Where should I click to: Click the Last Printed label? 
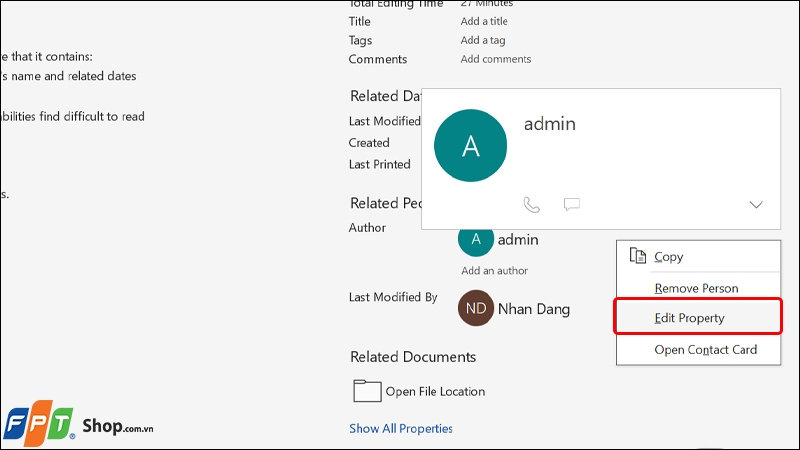[380, 164]
